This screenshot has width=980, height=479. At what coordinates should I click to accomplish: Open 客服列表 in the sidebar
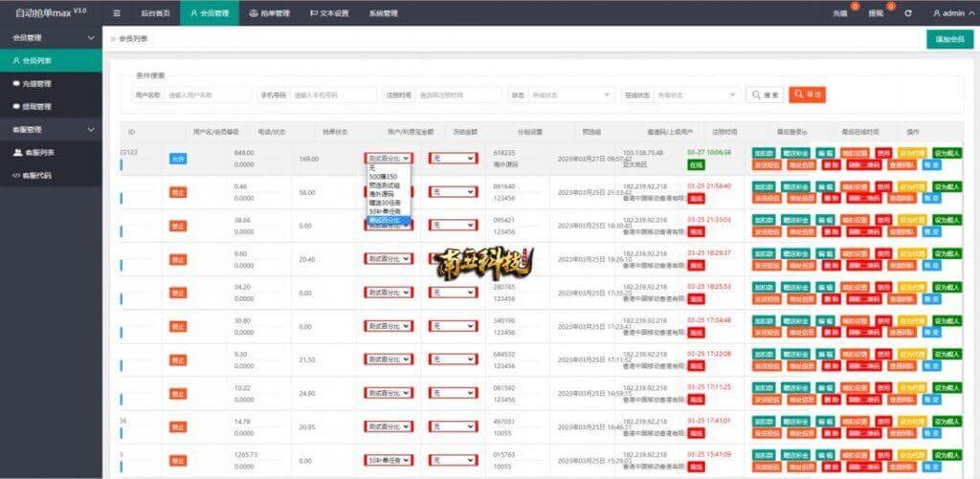tap(38, 152)
